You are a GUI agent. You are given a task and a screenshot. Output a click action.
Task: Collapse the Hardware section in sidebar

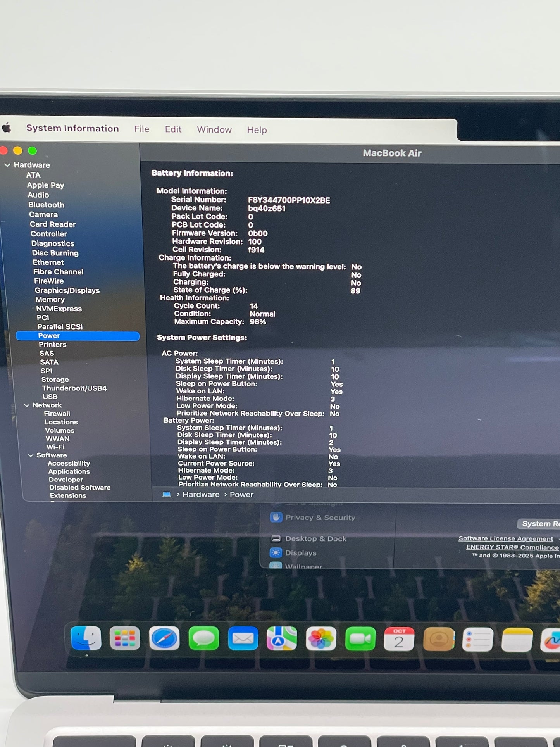point(7,165)
